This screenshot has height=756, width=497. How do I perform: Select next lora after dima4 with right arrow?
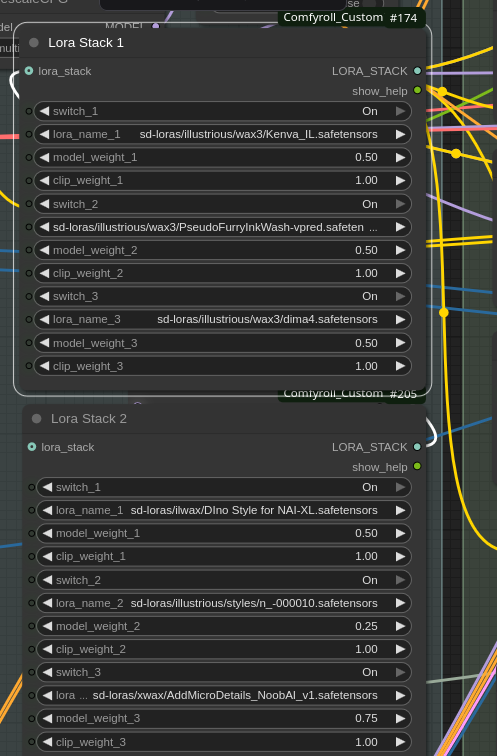click(401, 320)
